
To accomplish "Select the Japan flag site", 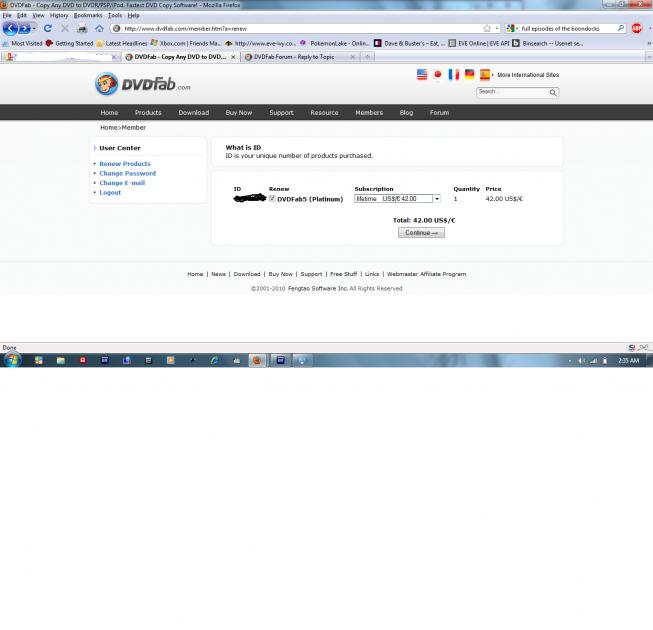I will [437, 75].
